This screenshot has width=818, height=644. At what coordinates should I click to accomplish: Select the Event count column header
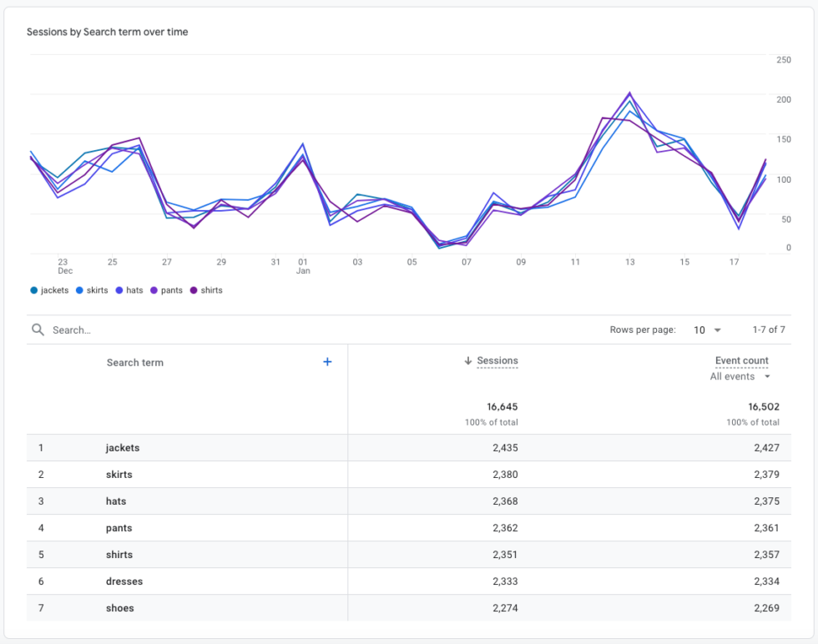click(740, 360)
